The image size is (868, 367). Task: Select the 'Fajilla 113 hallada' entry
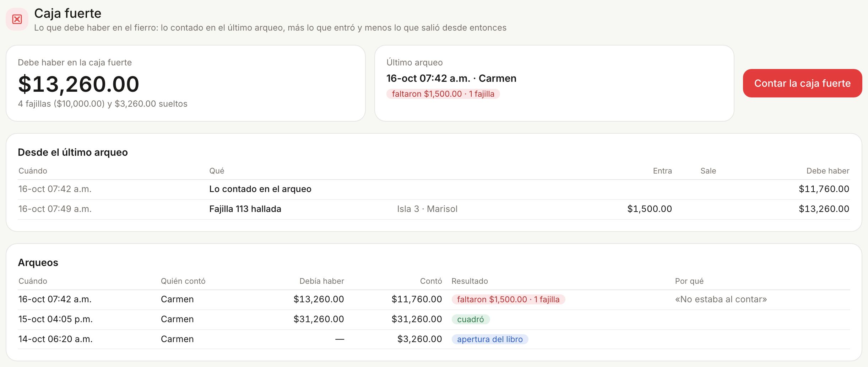coord(245,209)
